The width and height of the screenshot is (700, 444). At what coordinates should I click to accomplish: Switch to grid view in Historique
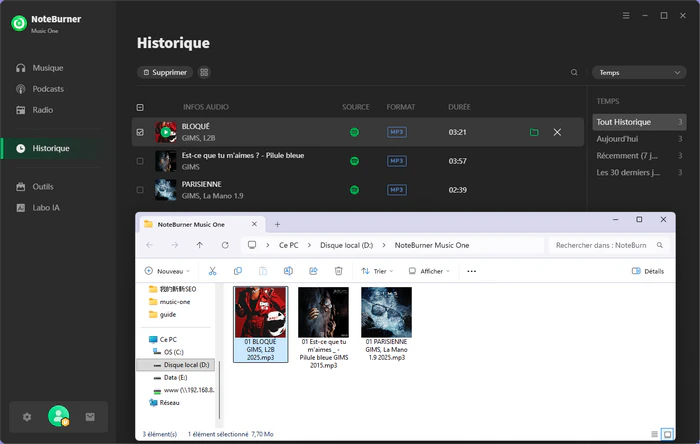(204, 72)
